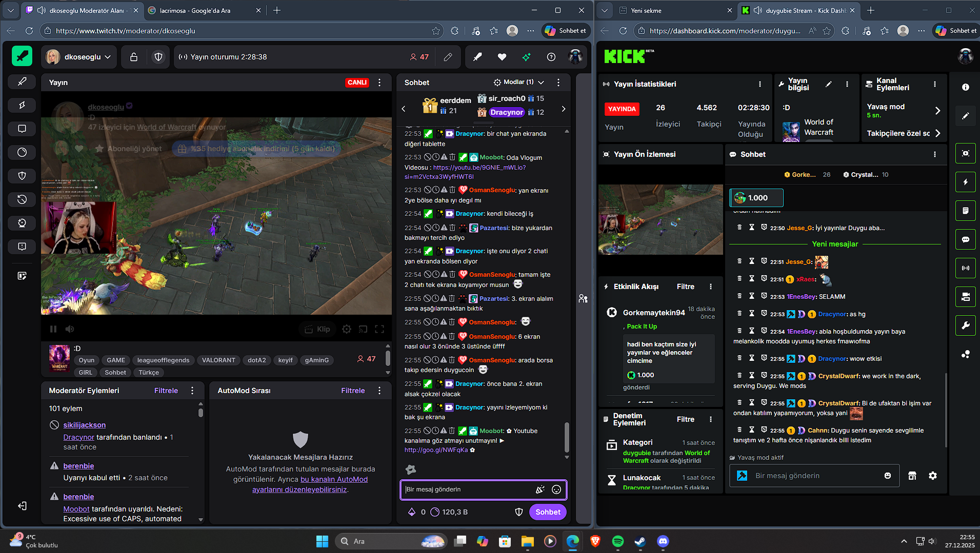Click the whispers chat bubble icon in Twitch sidebar
This screenshot has width=980, height=553.
(22, 129)
